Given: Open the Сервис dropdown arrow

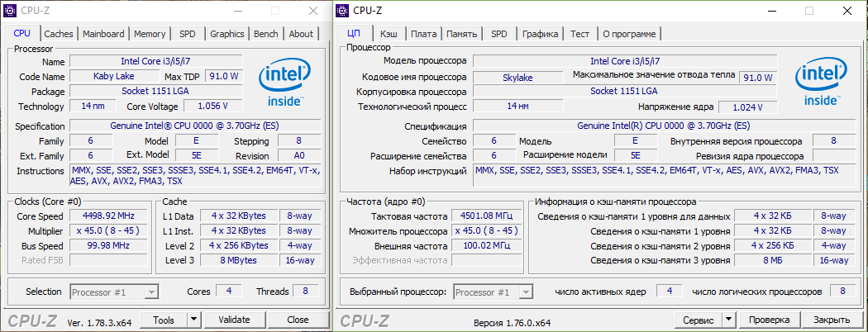Looking at the screenshot, I should (x=728, y=320).
